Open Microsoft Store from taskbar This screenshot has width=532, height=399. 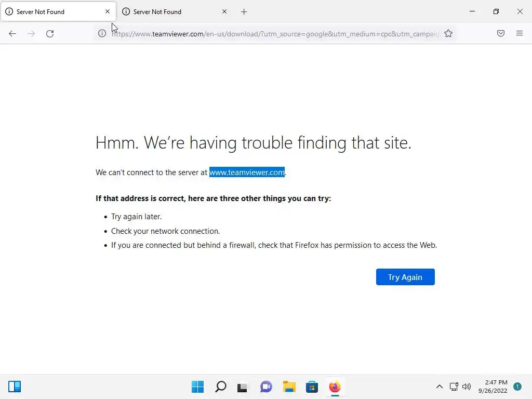312,387
